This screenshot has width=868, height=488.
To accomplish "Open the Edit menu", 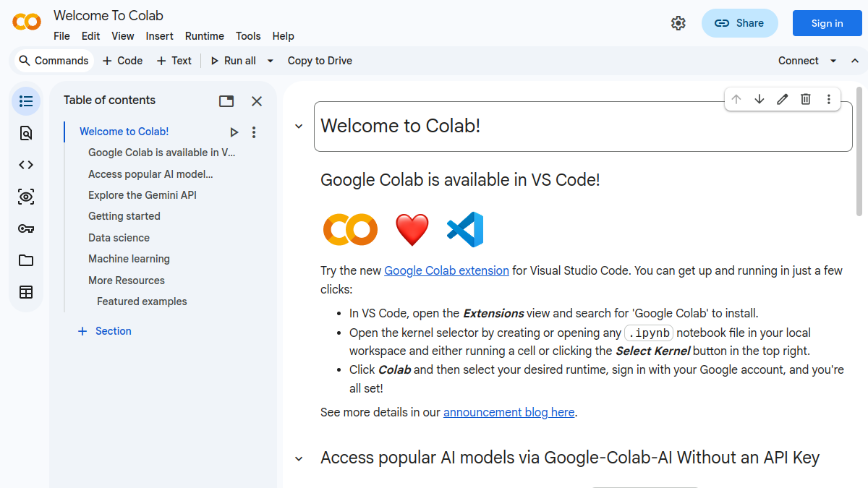I will coord(90,36).
